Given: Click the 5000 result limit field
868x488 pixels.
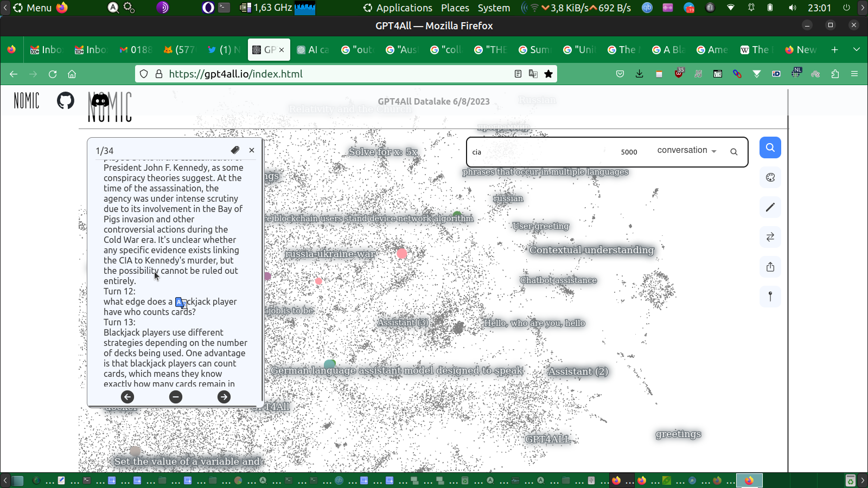Looking at the screenshot, I should click(x=629, y=152).
